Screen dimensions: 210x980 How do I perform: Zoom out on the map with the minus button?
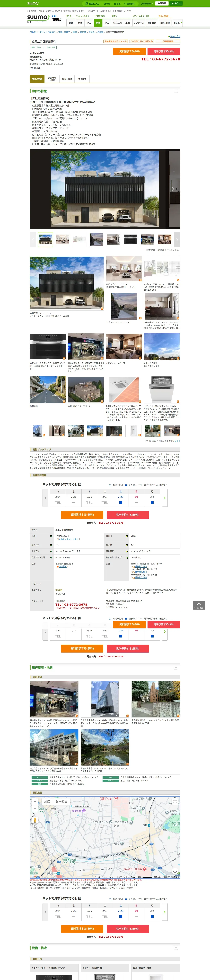[x=35, y=808]
